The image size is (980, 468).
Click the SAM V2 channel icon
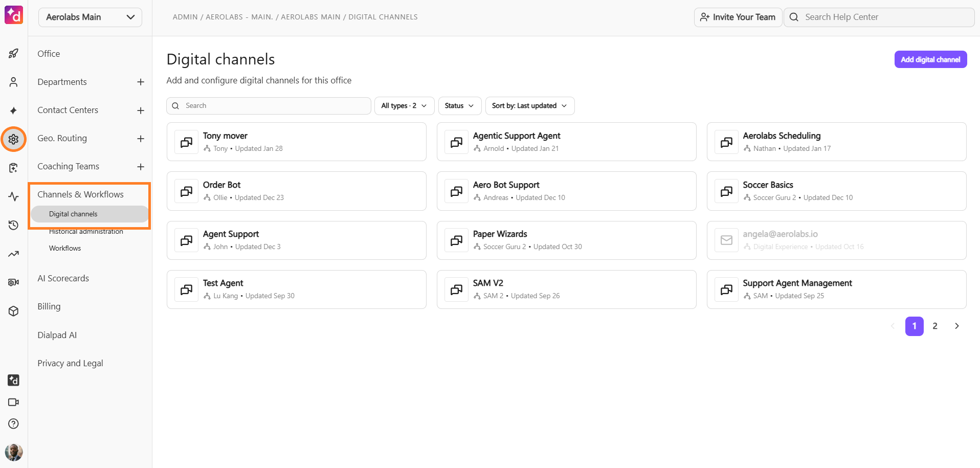(x=457, y=289)
